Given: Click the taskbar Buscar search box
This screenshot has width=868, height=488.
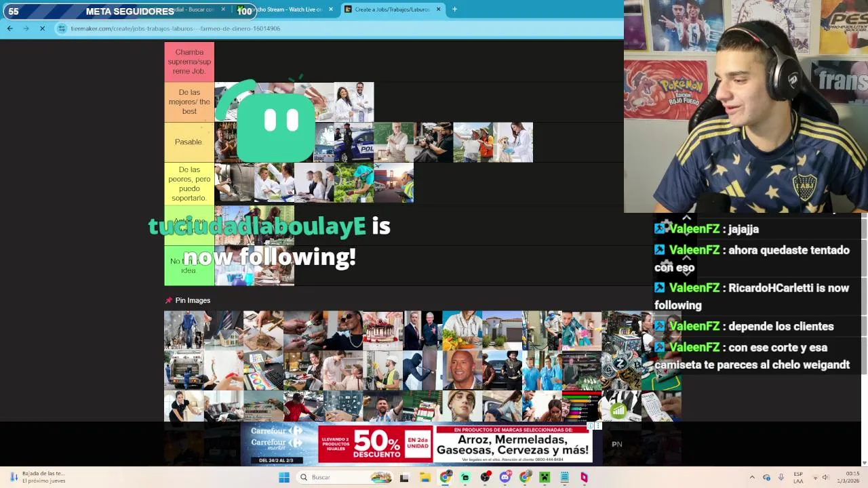Looking at the screenshot, I should (x=346, y=477).
